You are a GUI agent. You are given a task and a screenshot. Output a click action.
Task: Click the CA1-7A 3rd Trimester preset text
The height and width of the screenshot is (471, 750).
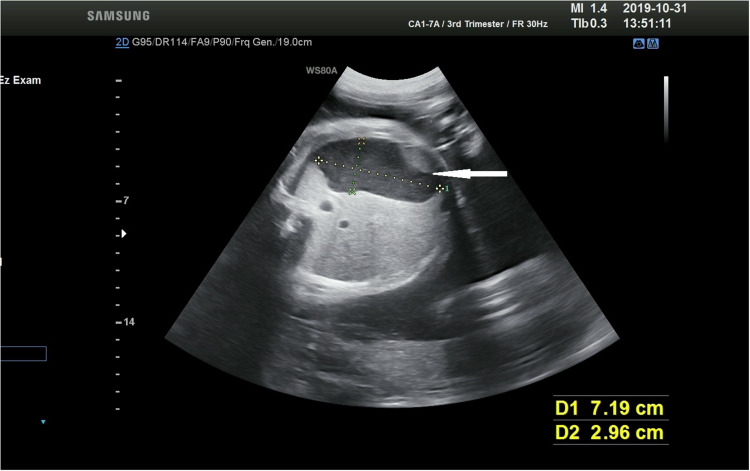click(x=477, y=24)
